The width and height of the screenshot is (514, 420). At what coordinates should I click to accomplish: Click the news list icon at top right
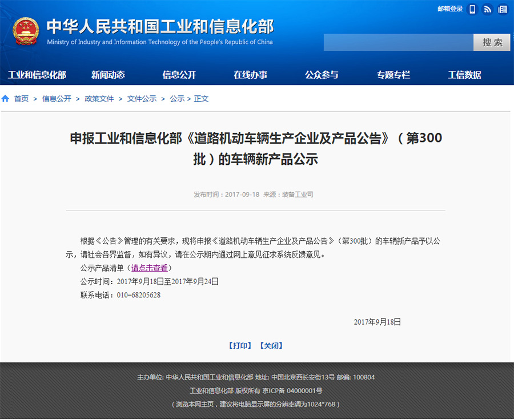503,9
